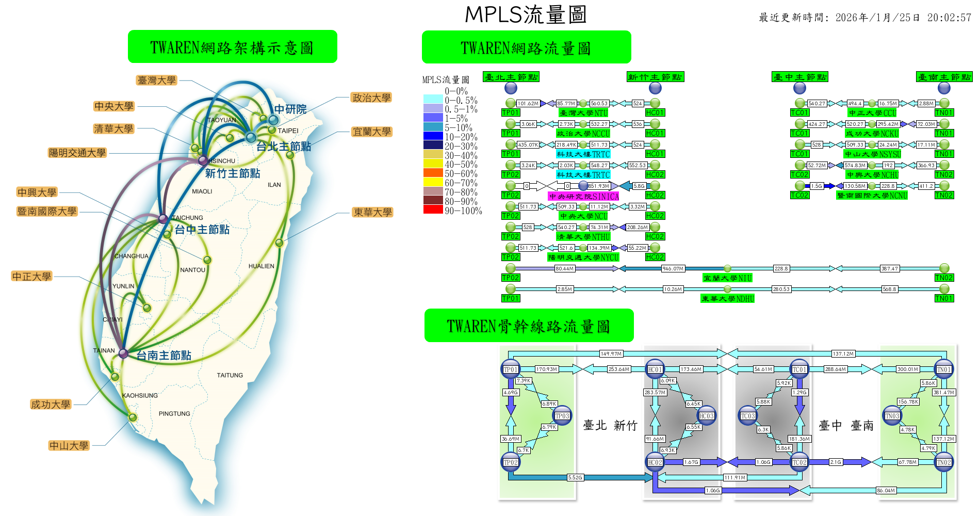Click the 東華大學NDHU label

click(x=727, y=299)
